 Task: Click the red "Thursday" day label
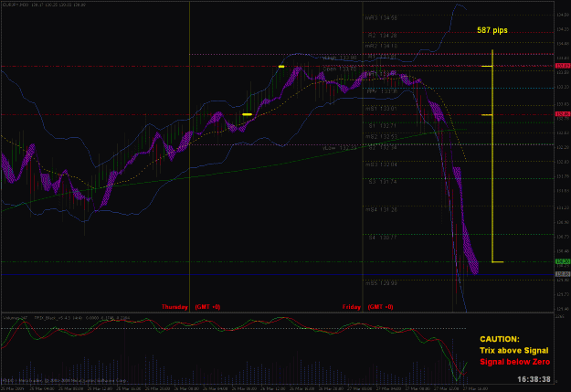tap(174, 307)
